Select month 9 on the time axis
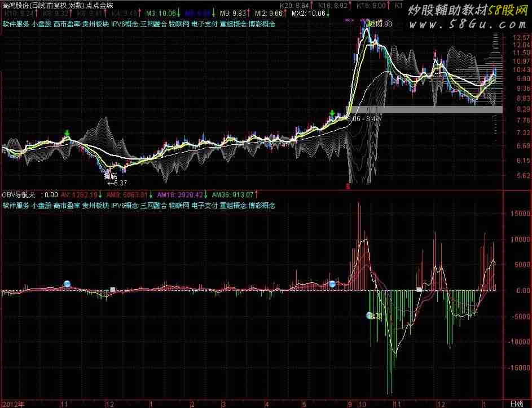 point(350,404)
